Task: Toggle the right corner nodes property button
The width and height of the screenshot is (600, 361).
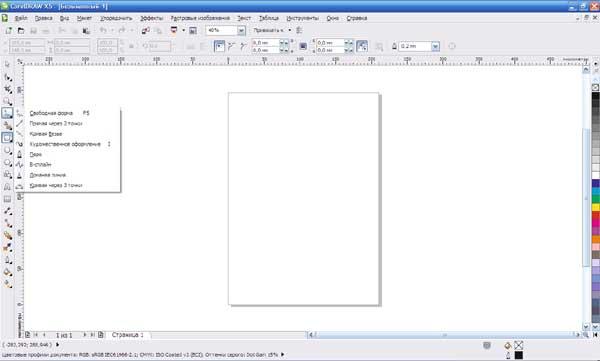Action: (243, 46)
